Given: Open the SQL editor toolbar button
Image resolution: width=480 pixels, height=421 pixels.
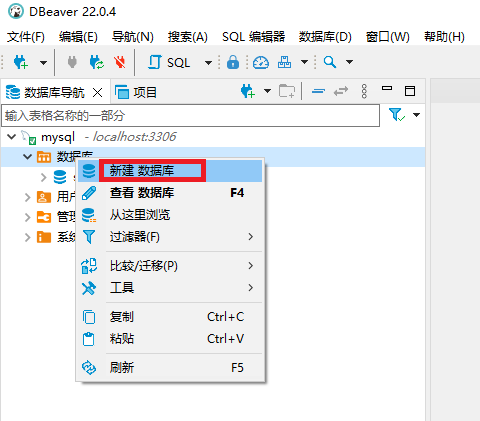Looking at the screenshot, I should pos(169,62).
